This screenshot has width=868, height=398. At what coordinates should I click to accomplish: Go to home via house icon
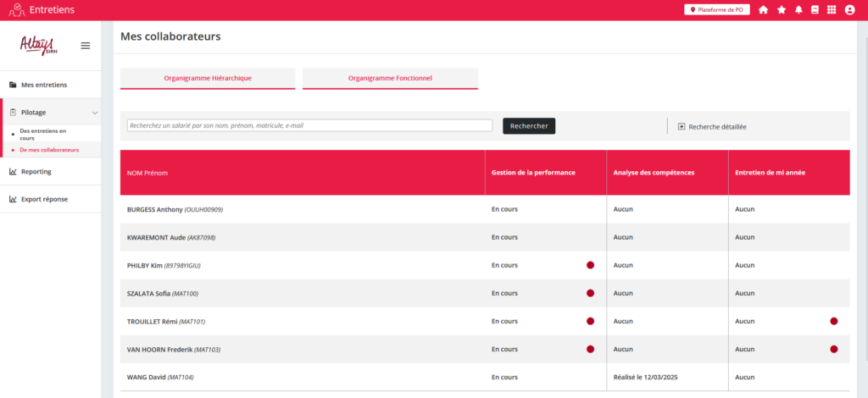click(x=764, y=10)
